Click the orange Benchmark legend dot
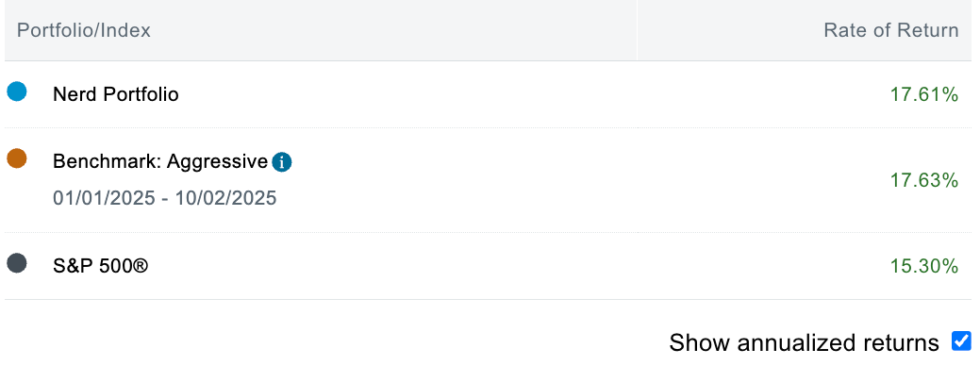The image size is (980, 382). pos(17,158)
